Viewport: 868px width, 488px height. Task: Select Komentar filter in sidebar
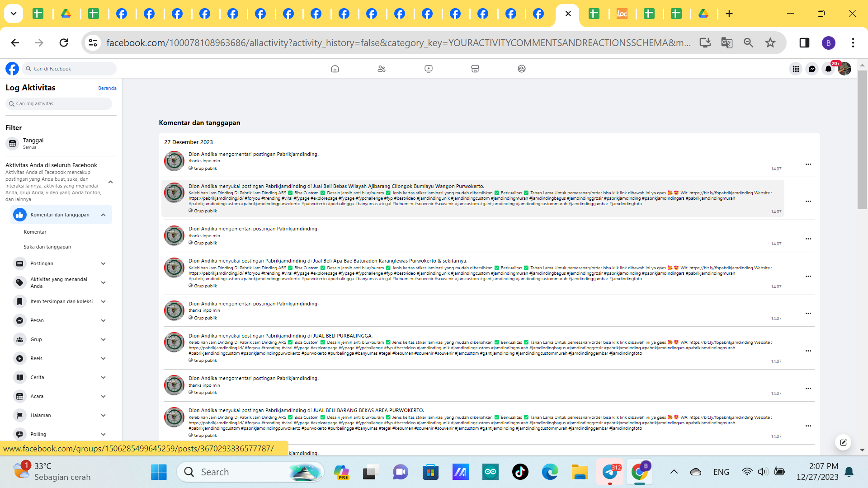pyautogui.click(x=35, y=232)
